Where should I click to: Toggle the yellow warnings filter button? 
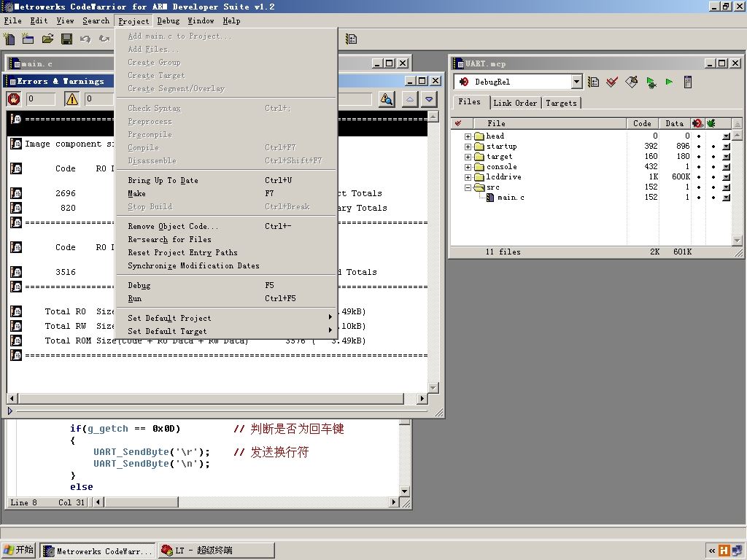coord(72,99)
